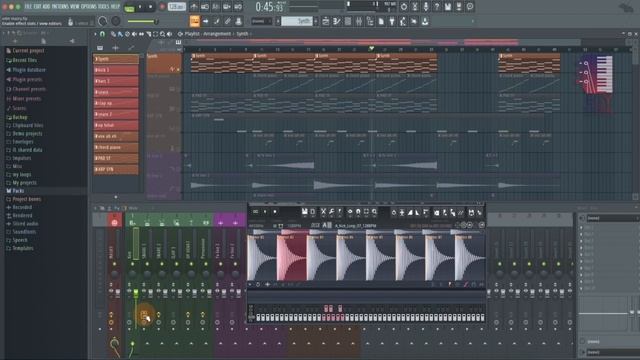The height and width of the screenshot is (360, 640).
Task: Select the Paint brush tool in playlist
Action: tap(120, 34)
